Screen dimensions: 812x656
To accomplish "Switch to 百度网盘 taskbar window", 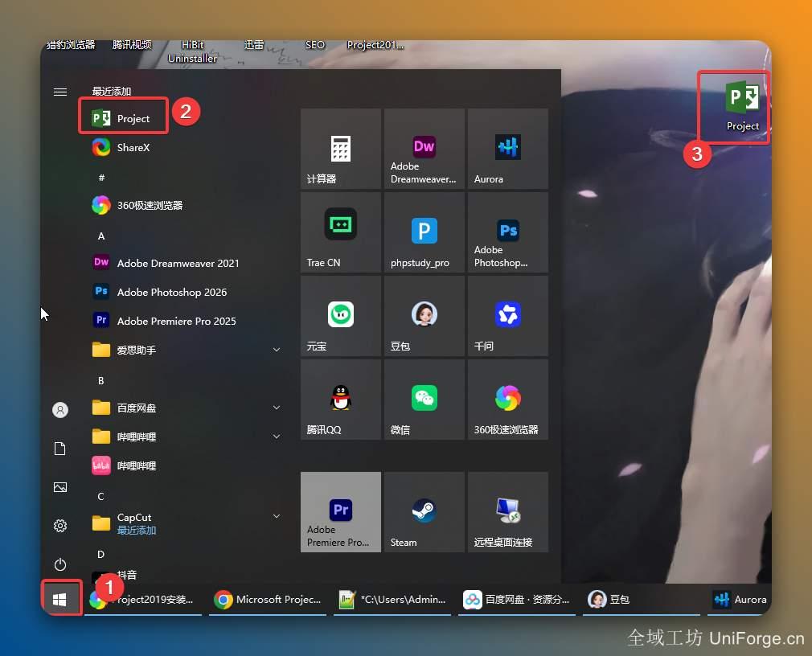I will (517, 600).
